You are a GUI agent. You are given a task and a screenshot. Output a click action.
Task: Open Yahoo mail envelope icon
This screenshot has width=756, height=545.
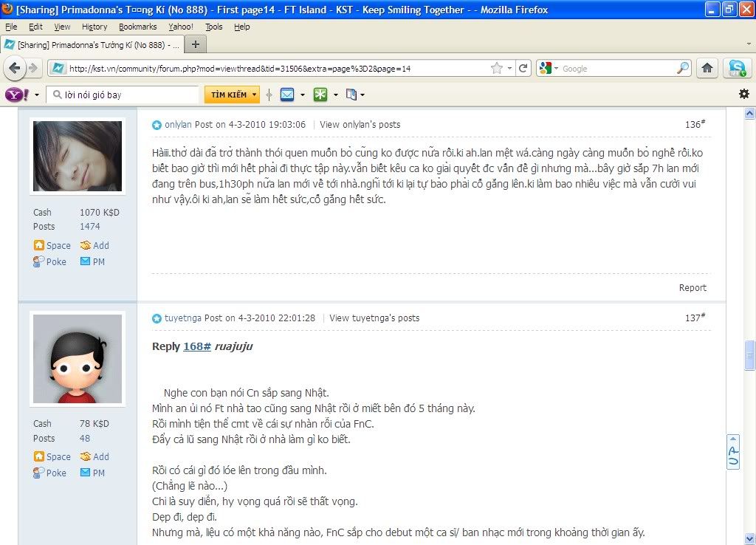[287, 95]
